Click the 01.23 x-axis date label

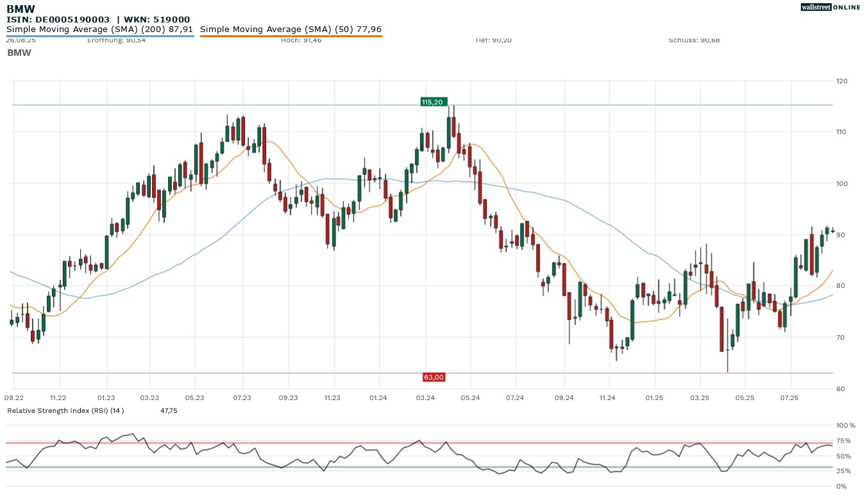pos(106,398)
